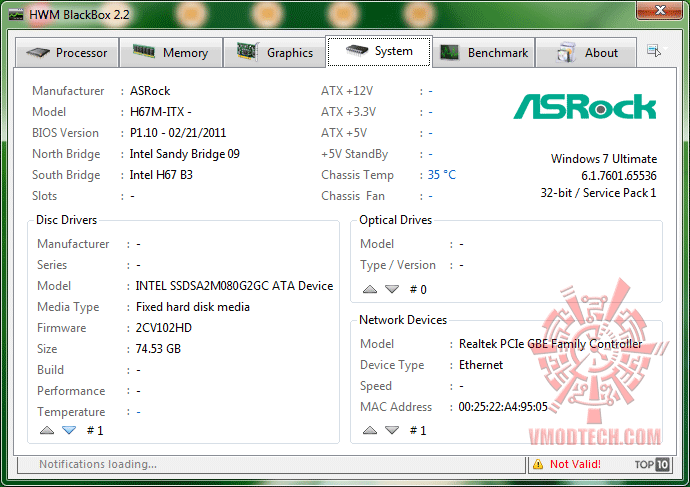Click optical drive index # 0
This screenshot has height=487, width=690.
(x=418, y=289)
